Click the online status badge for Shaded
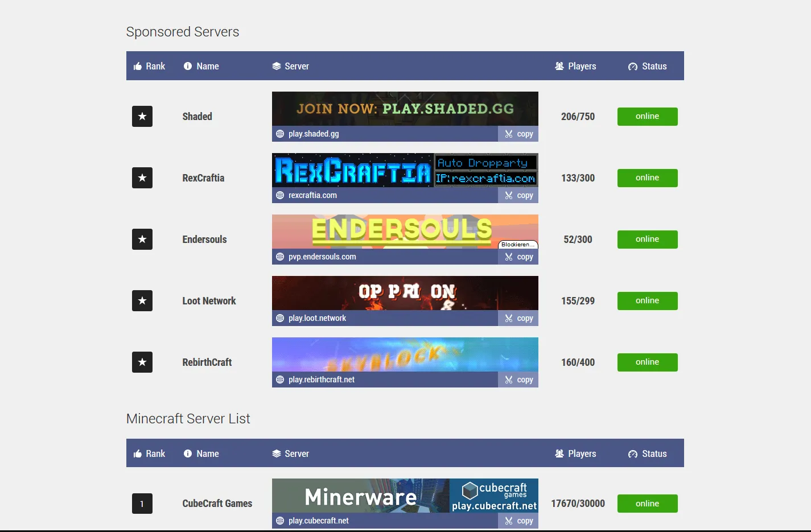Screen dimensions: 811x532 click(x=648, y=117)
